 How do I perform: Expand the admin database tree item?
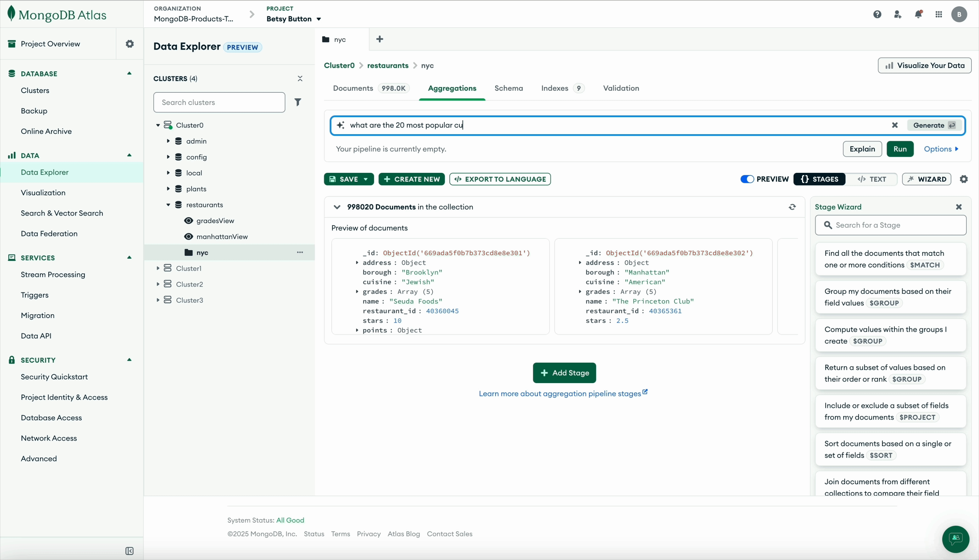coord(168,141)
